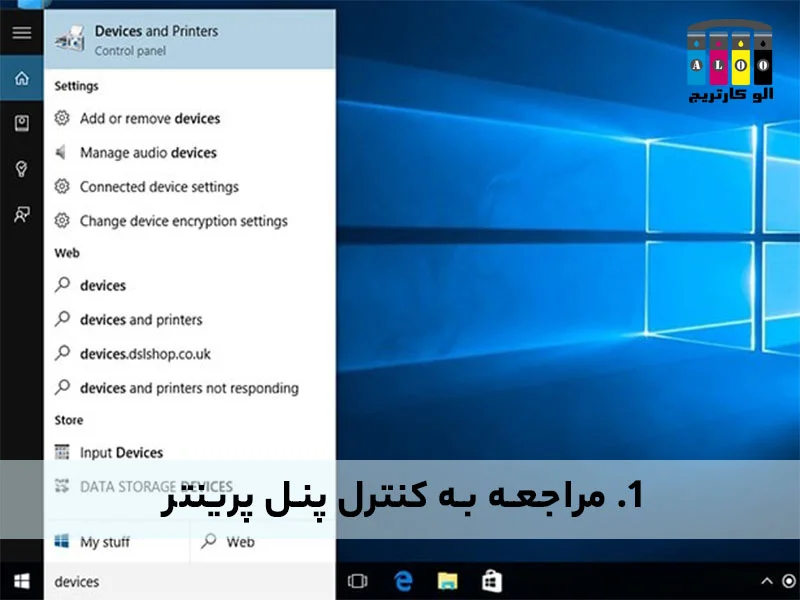Open the Reminders lightbulb icon
800x600 pixels.
pos(21,168)
